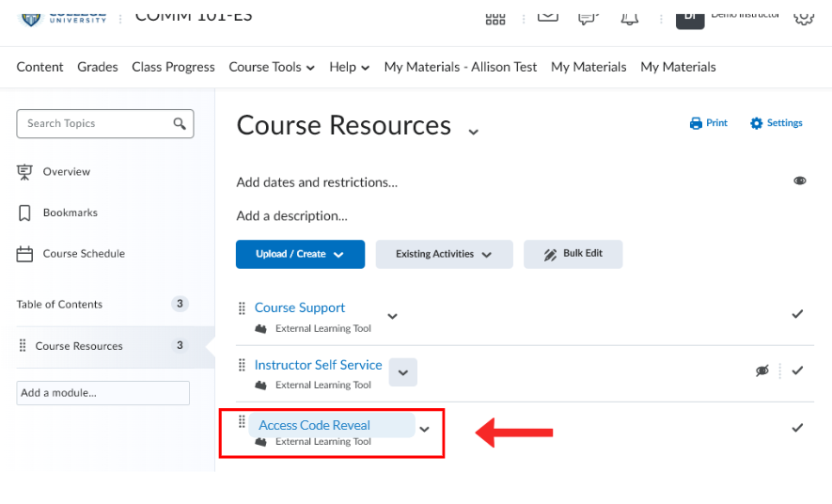Click the Course Resources count badge
The height and width of the screenshot is (504, 832).
(x=180, y=345)
